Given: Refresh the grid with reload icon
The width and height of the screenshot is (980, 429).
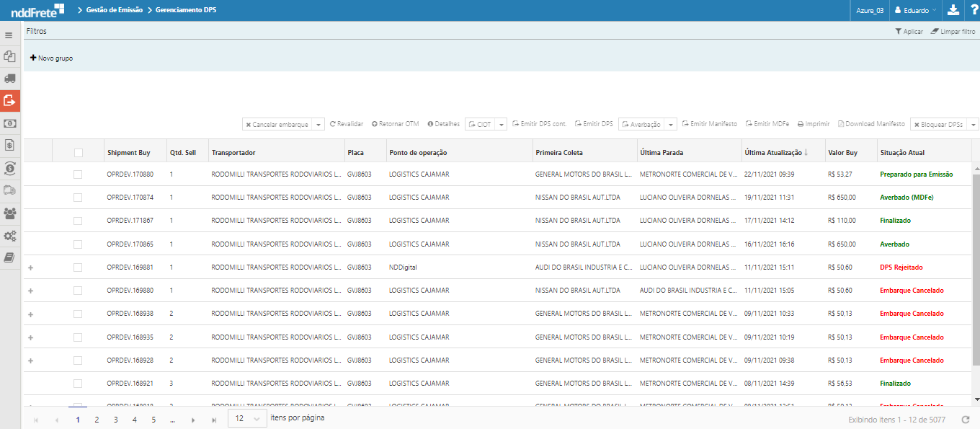Looking at the screenshot, I should (x=966, y=419).
